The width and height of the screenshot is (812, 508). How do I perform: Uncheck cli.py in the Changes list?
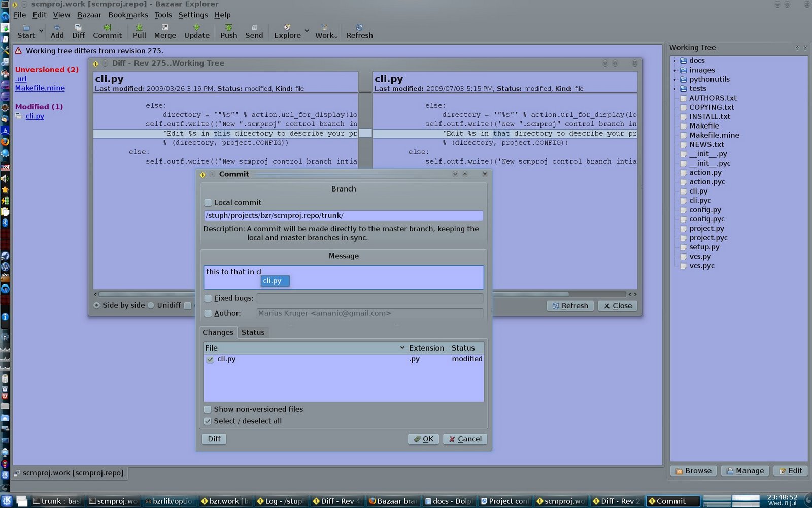210,359
